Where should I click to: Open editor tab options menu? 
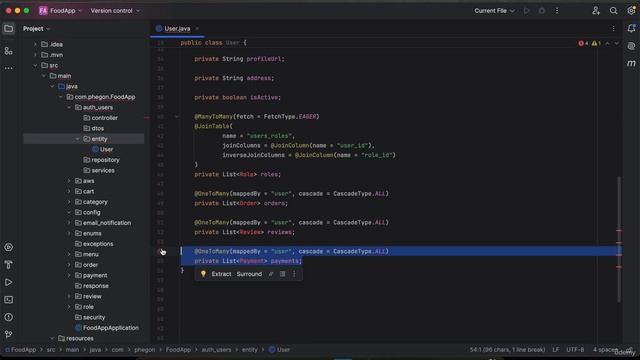pyautogui.click(x=613, y=29)
